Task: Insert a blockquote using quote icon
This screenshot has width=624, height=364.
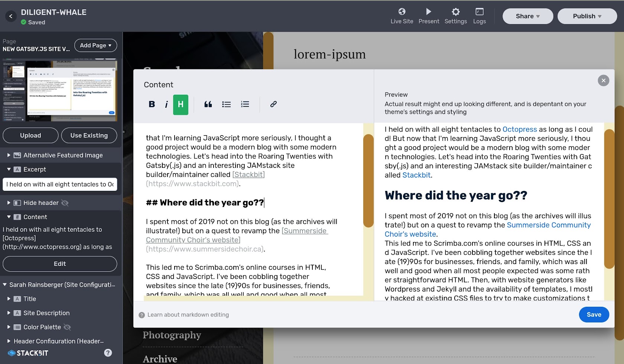Action: (208, 104)
